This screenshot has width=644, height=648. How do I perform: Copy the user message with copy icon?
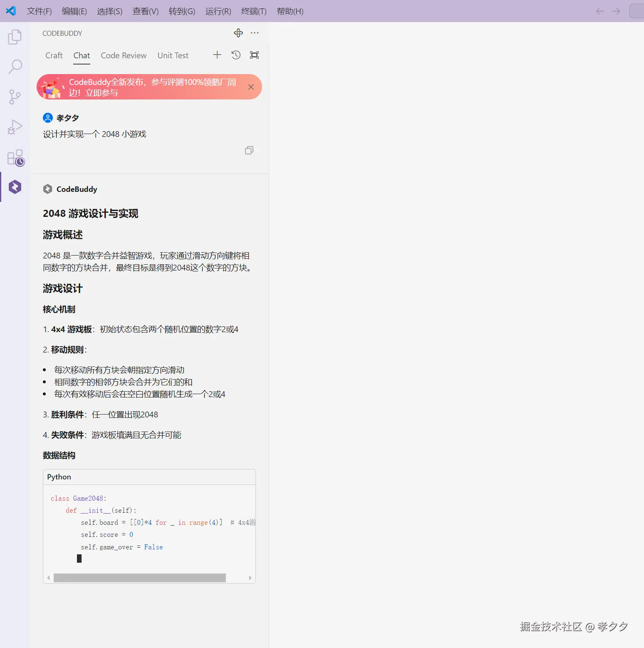[x=249, y=150]
